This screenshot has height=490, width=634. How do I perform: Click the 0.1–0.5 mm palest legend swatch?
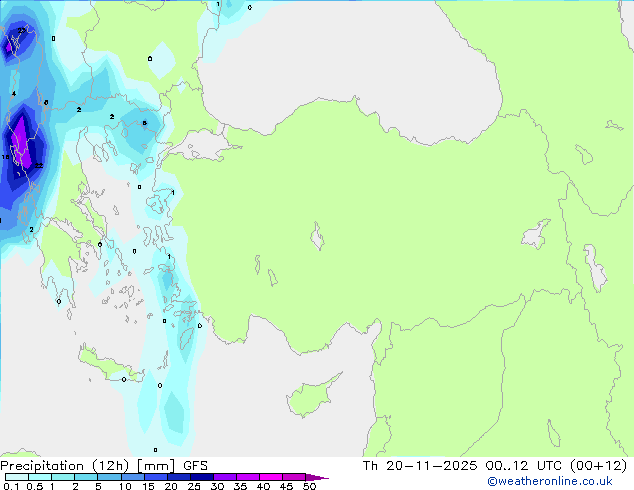pos(17,477)
